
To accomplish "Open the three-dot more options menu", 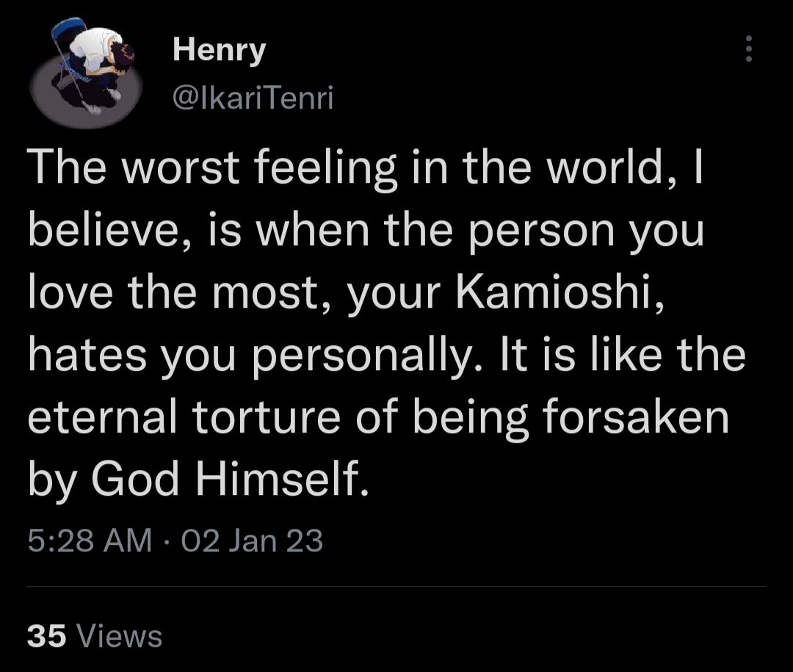I will 748,48.
